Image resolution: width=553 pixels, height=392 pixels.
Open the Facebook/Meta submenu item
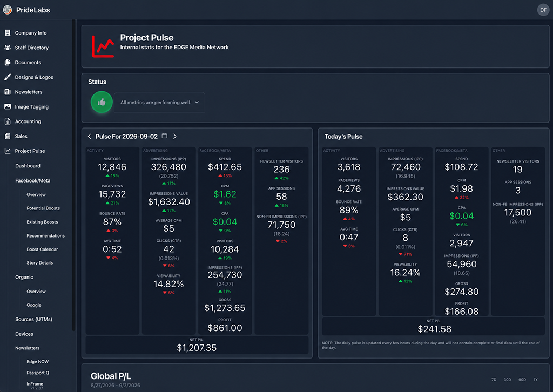pos(33,180)
